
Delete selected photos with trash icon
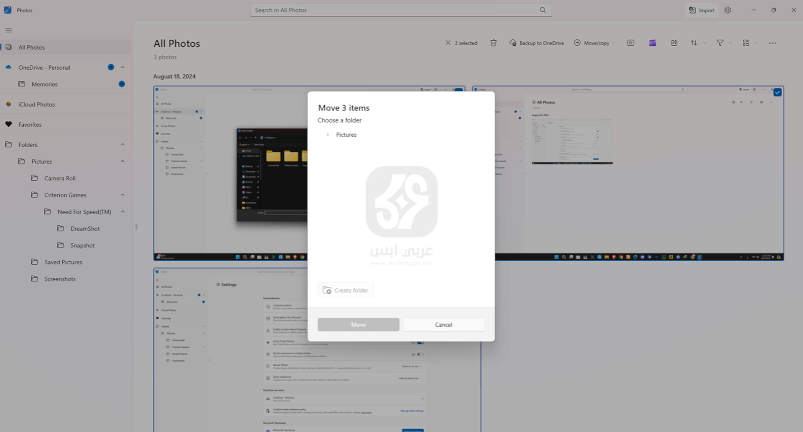(x=493, y=43)
